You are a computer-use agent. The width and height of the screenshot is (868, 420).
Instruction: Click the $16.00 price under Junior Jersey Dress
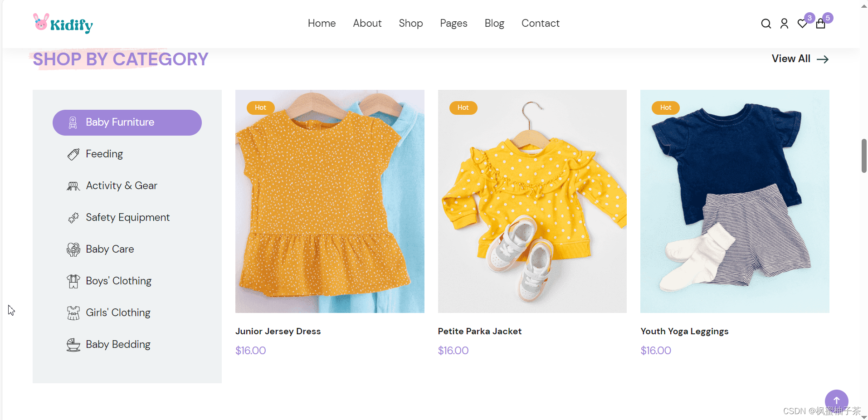pyautogui.click(x=250, y=351)
